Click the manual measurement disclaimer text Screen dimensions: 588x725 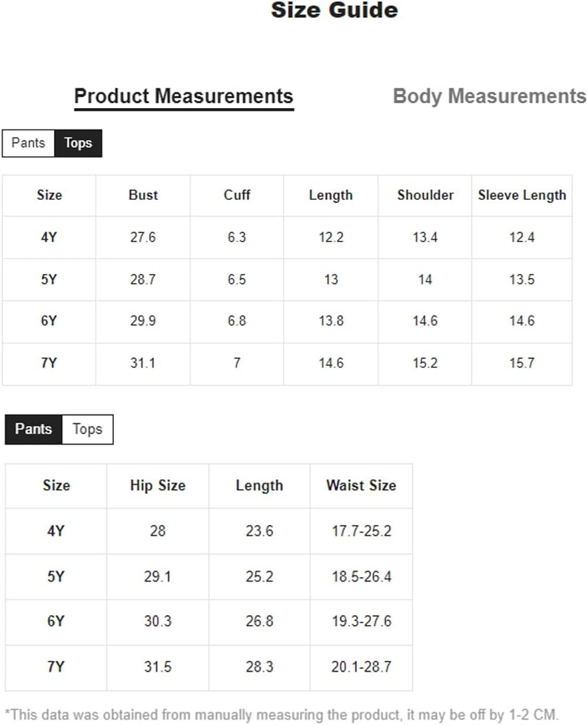tap(282, 715)
